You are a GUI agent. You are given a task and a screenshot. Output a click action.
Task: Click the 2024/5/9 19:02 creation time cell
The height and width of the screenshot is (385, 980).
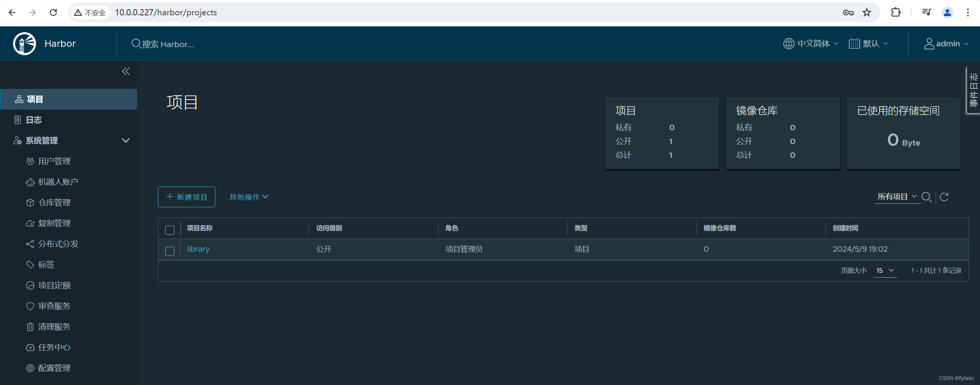(860, 249)
